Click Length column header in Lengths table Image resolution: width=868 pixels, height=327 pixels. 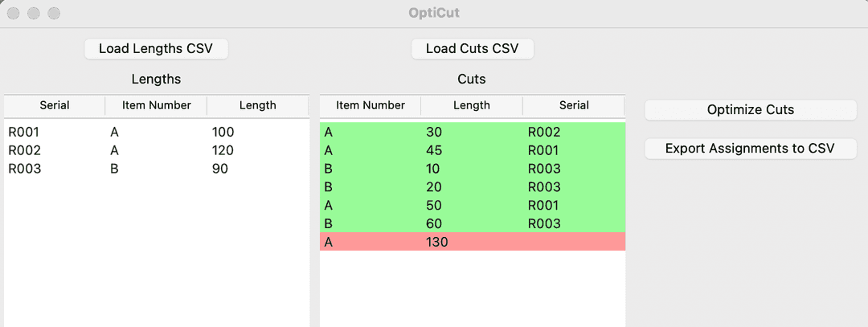click(257, 105)
